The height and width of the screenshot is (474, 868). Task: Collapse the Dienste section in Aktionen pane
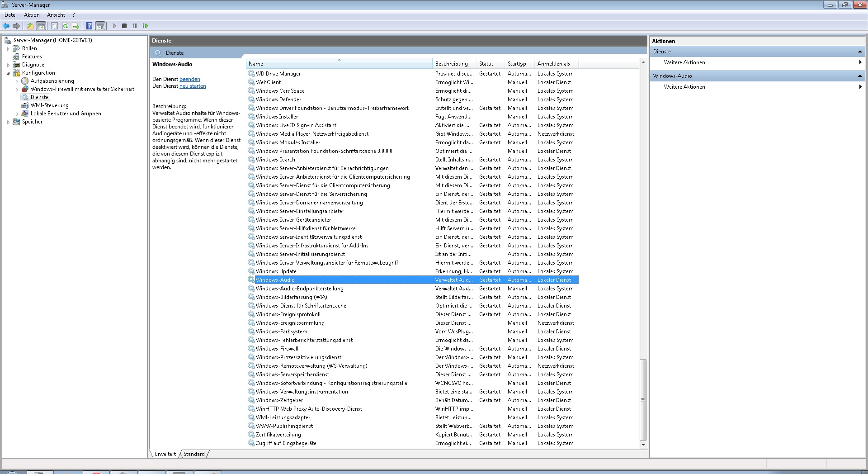point(860,52)
